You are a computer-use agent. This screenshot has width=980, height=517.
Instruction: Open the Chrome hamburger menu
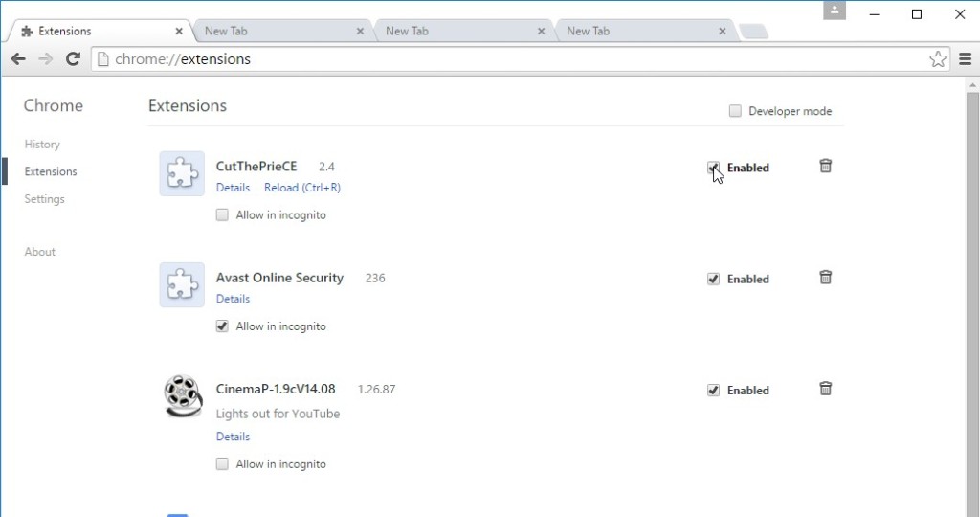click(965, 58)
